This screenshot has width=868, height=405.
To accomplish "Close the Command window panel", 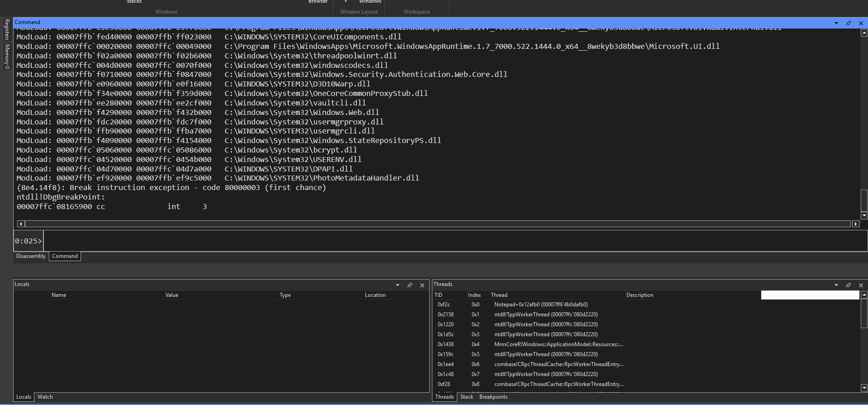I will tap(861, 23).
